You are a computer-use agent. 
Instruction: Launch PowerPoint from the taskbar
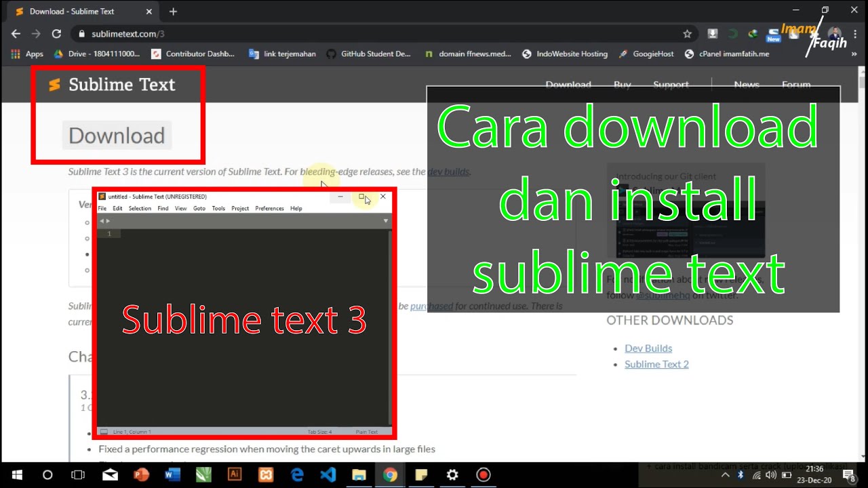click(141, 474)
